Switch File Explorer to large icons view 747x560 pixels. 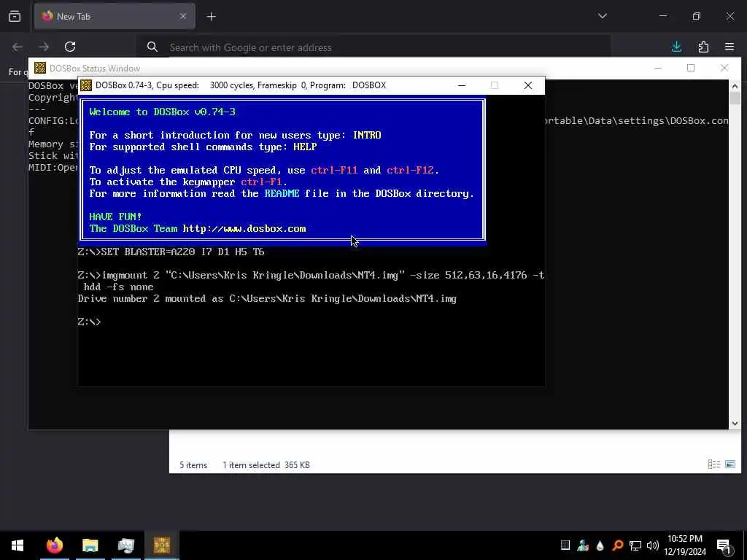click(729, 464)
